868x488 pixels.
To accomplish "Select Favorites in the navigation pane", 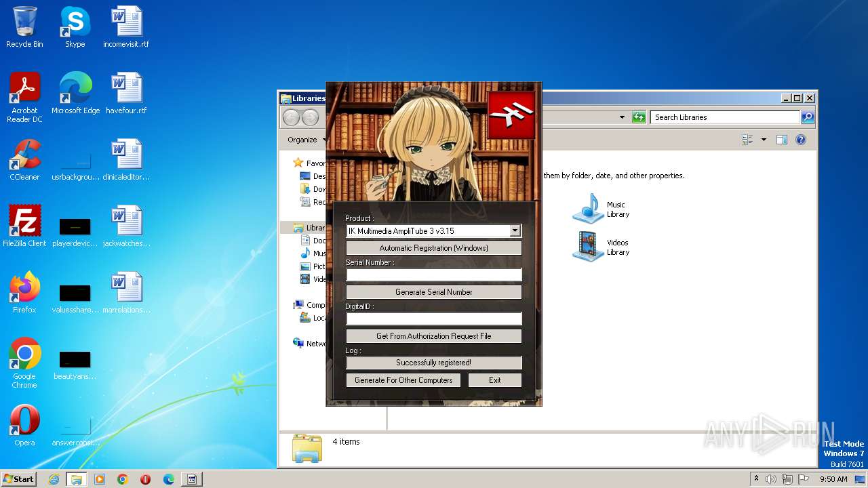I will pos(309,163).
